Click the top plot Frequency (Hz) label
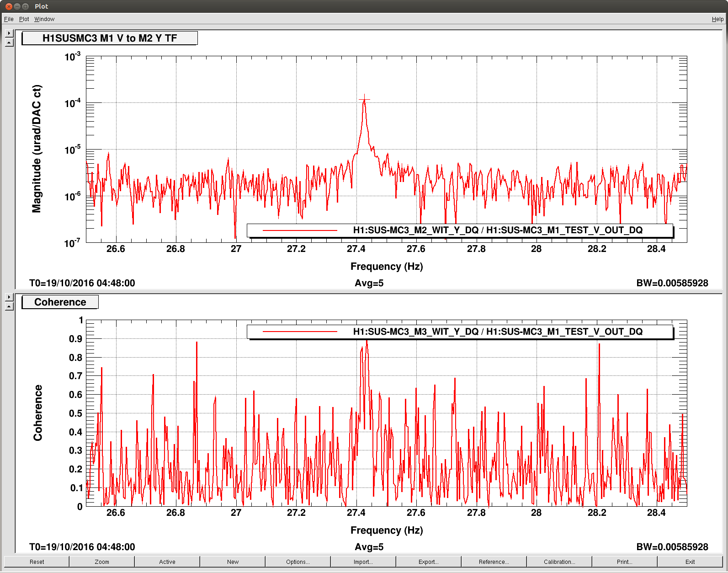The height and width of the screenshot is (573, 728). tap(387, 266)
